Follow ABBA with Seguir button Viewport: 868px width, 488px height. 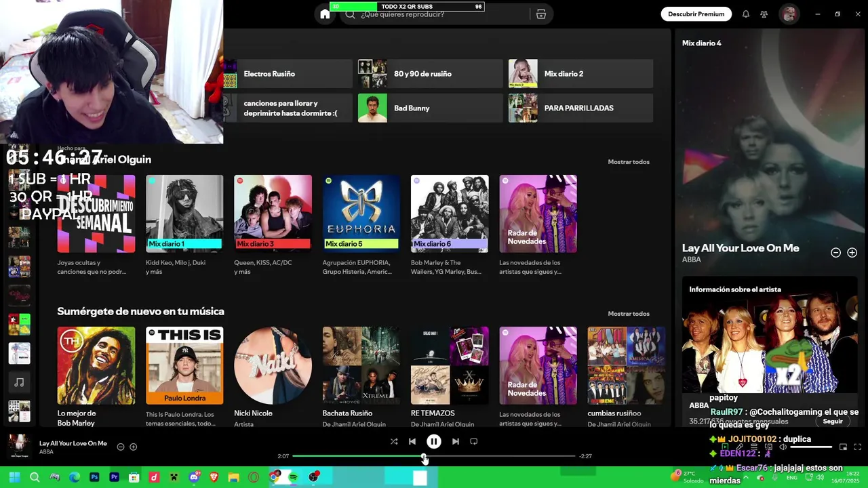pyautogui.click(x=832, y=421)
